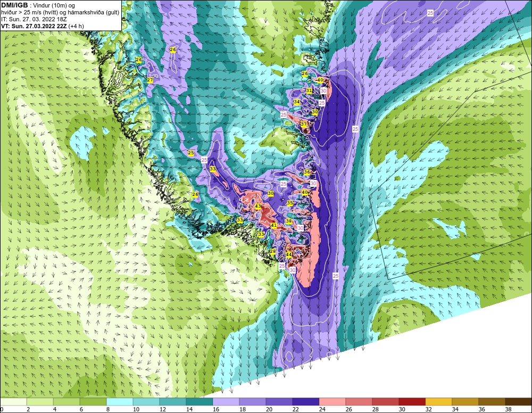Click the yellow 36 gust label
This screenshot has width=532, height=413.
pyautogui.click(x=307, y=172)
